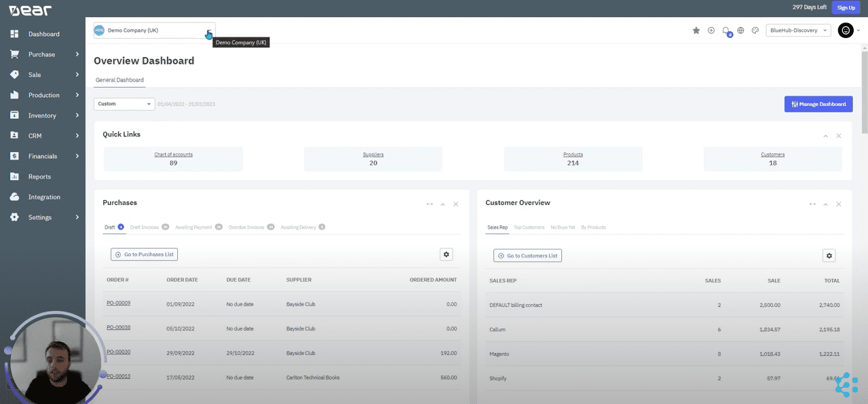Open the Purchases widget settings gear

point(446,253)
